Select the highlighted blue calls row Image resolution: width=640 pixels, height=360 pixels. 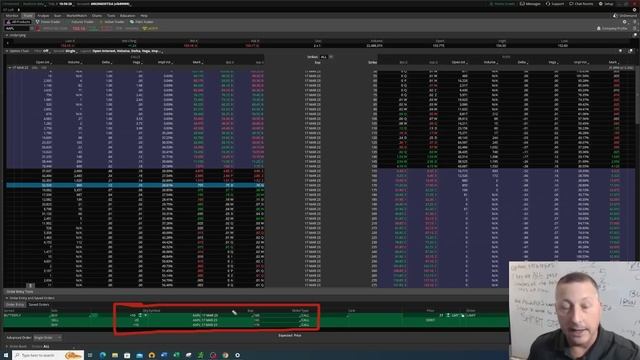[135, 185]
